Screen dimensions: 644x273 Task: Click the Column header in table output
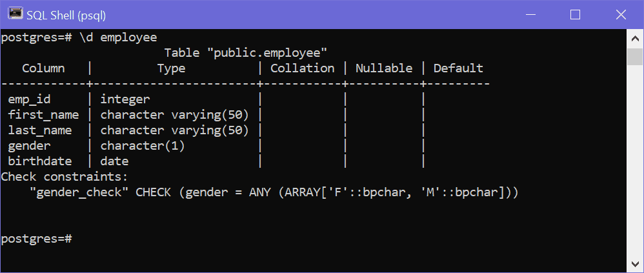43,68
